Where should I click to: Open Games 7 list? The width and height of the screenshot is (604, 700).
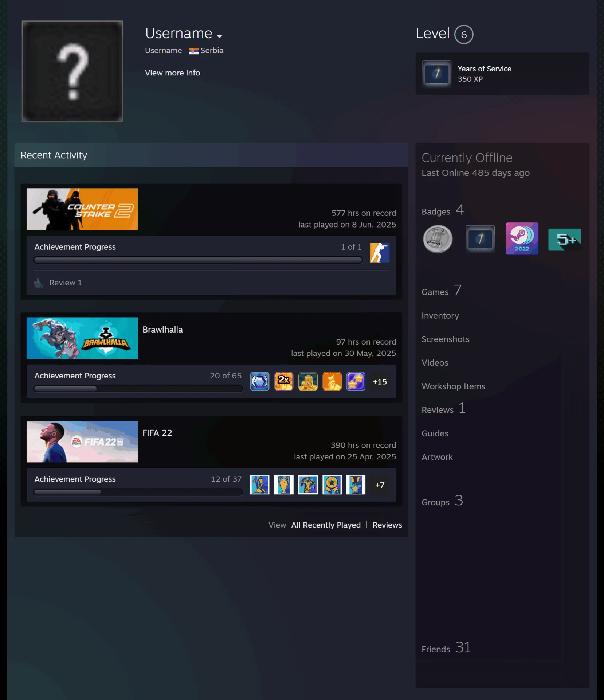pos(442,291)
